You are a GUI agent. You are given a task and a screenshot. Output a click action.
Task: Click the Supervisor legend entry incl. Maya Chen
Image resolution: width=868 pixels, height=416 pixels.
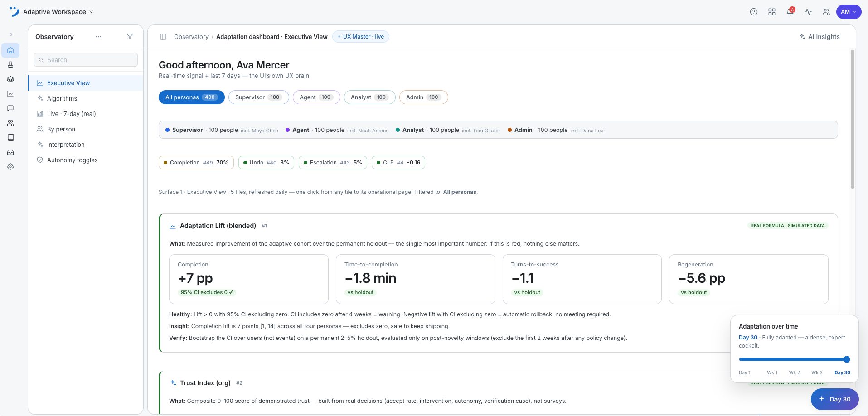(222, 130)
